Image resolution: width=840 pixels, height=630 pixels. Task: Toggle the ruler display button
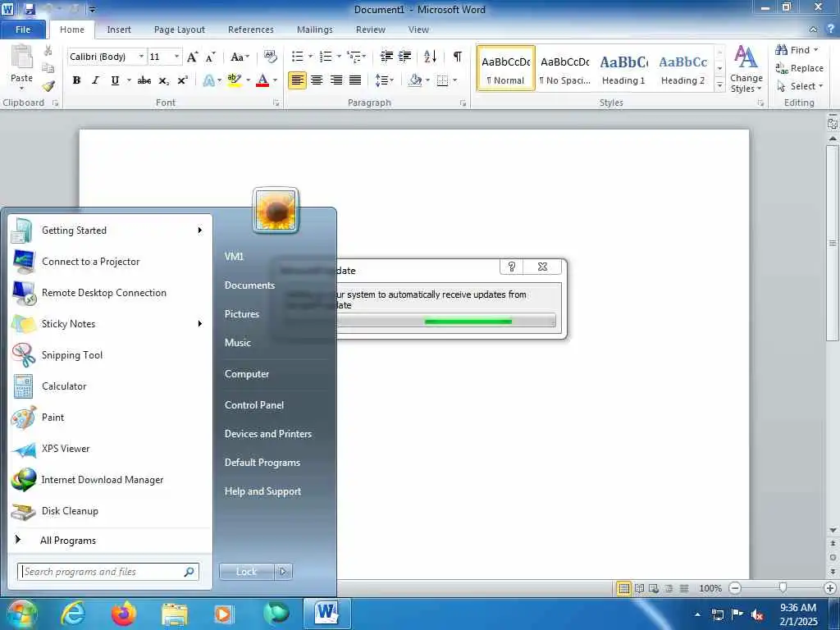pyautogui.click(x=832, y=124)
